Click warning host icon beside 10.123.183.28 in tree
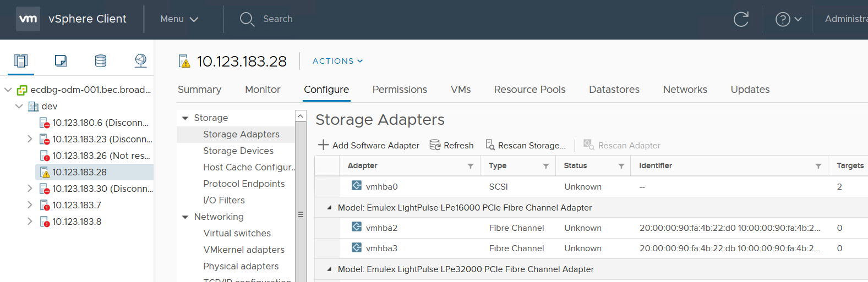 pos(45,172)
